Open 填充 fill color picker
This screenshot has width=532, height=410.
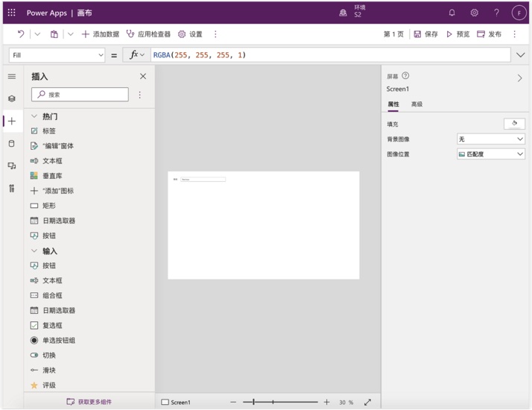(x=514, y=124)
